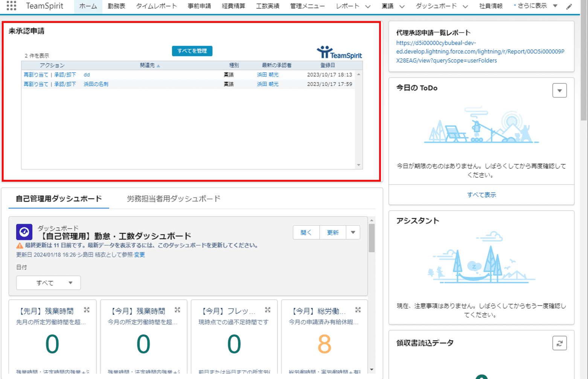Open dashboard actions arrow next to 更新
The width and height of the screenshot is (588, 379).
(353, 232)
